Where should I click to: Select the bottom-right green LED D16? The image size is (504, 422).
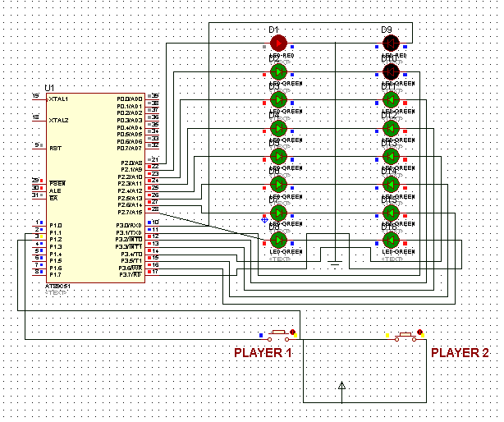391,241
